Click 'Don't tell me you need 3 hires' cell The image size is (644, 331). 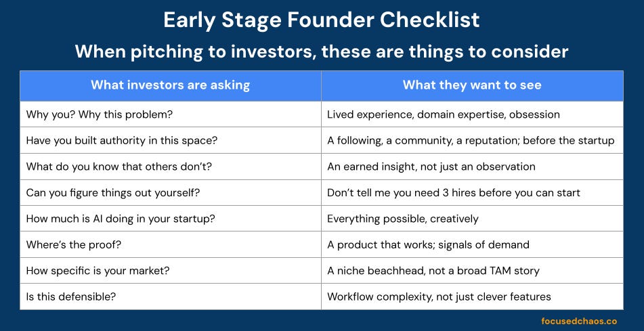[472, 193]
